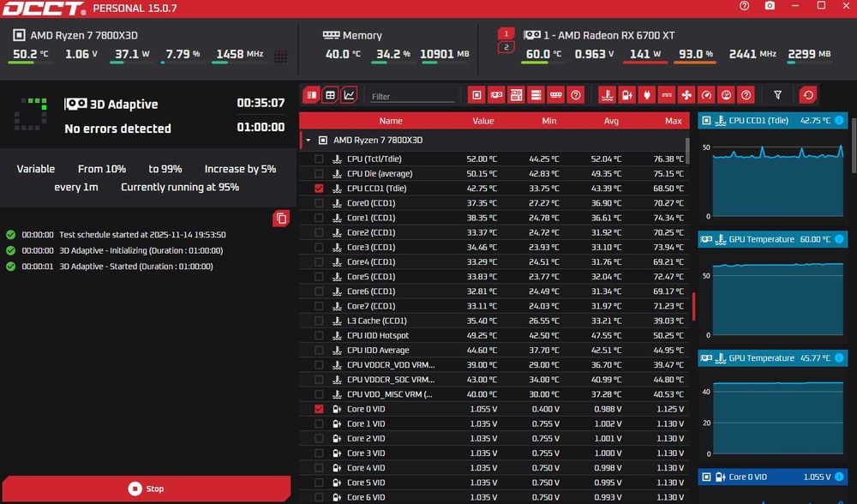Toggle the GPU sensor source filter icon
857x504 pixels.
pos(496,95)
